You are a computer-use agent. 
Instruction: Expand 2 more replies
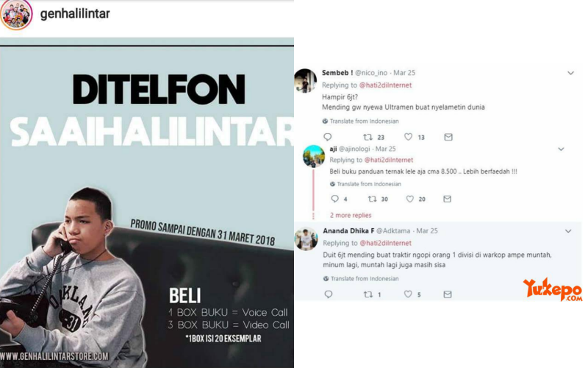[351, 215]
